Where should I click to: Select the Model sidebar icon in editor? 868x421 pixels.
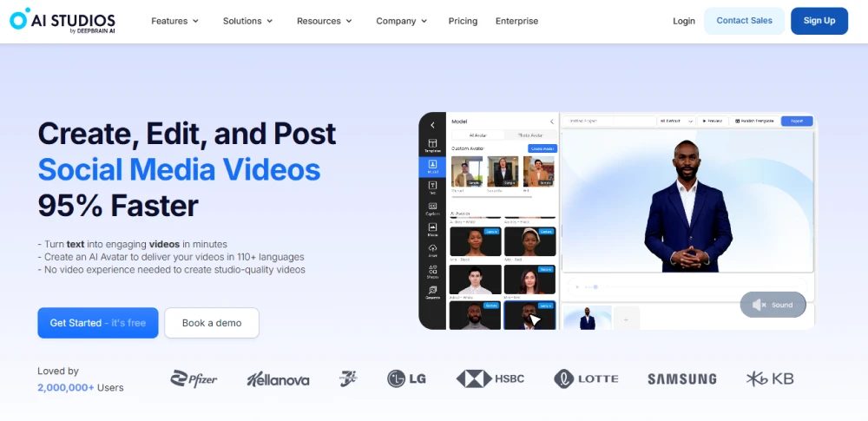(432, 167)
